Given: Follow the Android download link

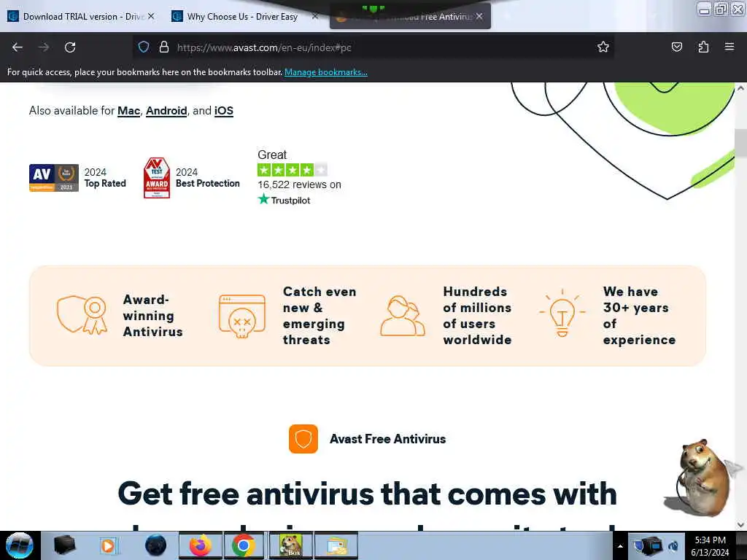Looking at the screenshot, I should (166, 111).
